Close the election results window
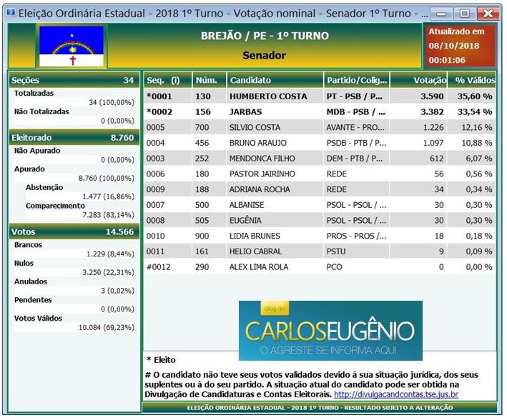507x420 pixels. (488, 14)
